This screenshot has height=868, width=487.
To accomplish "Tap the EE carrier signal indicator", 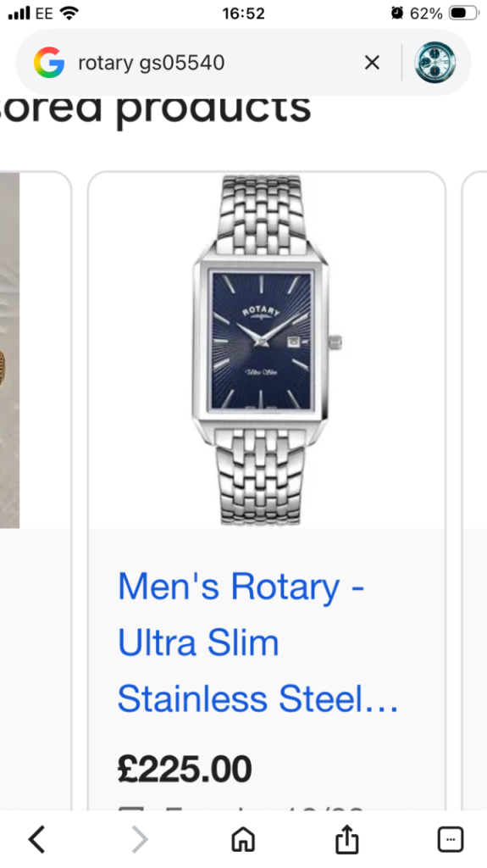I will pos(30,14).
